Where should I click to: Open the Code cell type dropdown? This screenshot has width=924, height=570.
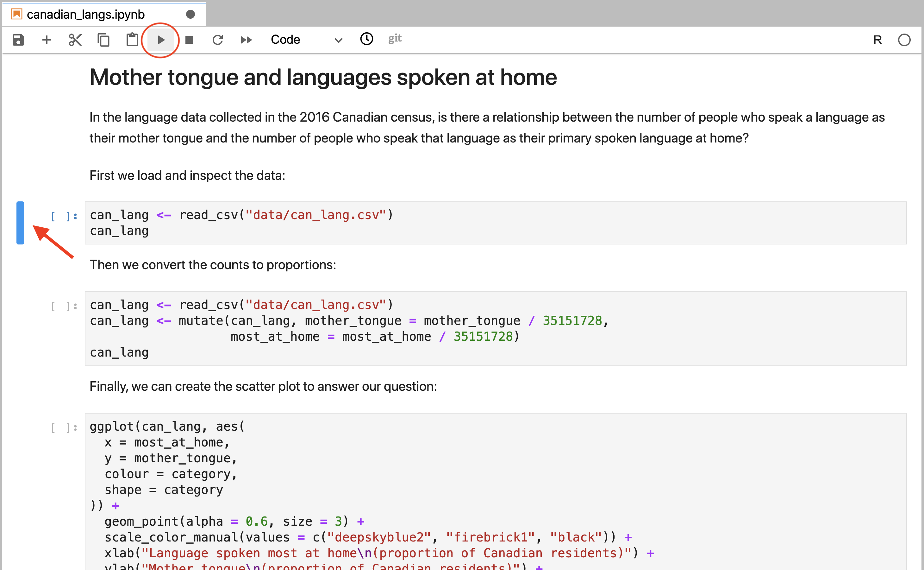[307, 40]
